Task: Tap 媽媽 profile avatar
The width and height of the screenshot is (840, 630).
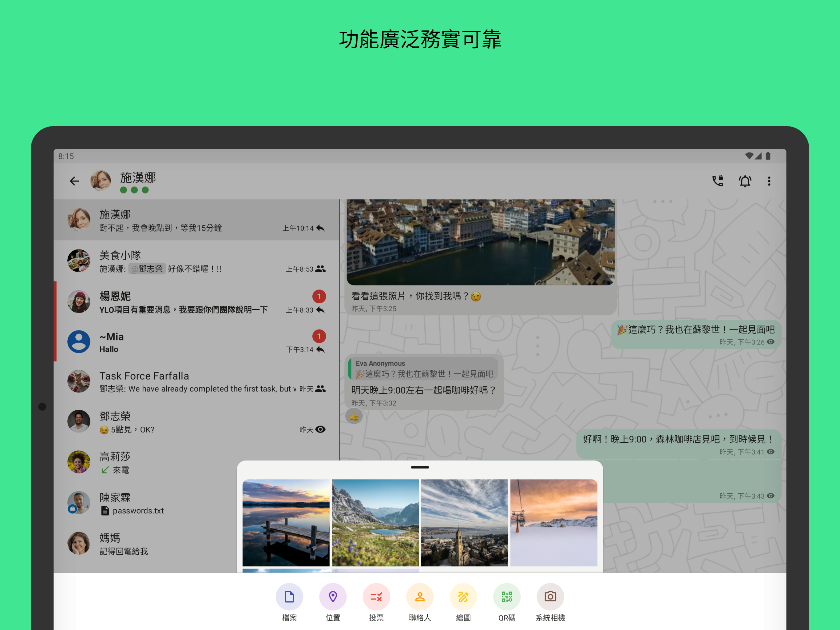Action: tap(79, 543)
